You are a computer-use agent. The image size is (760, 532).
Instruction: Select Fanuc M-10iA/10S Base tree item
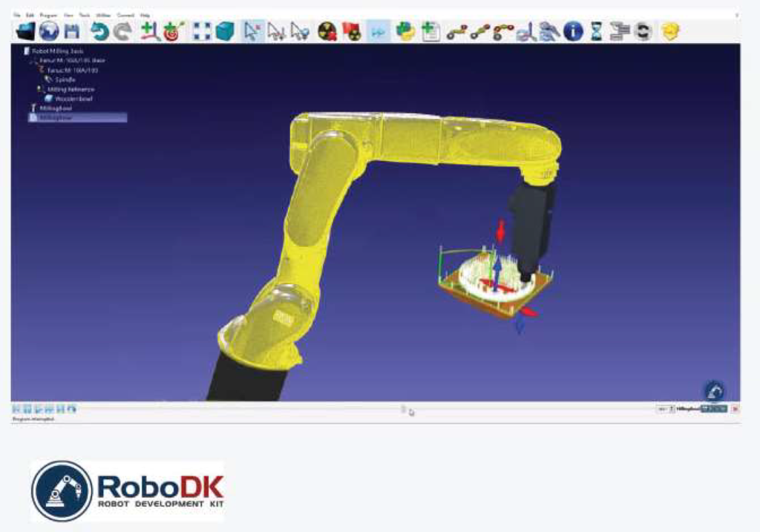pos(68,61)
